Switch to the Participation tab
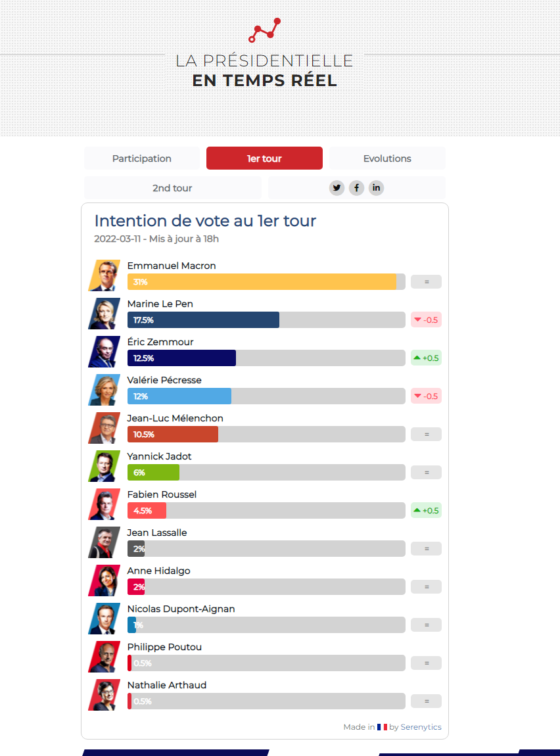The width and height of the screenshot is (560, 756). click(142, 158)
